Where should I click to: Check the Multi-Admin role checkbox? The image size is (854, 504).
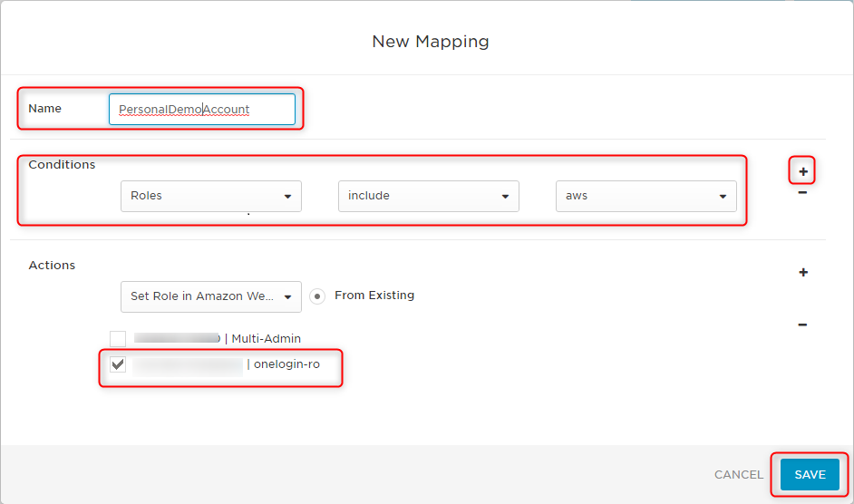[x=118, y=338]
